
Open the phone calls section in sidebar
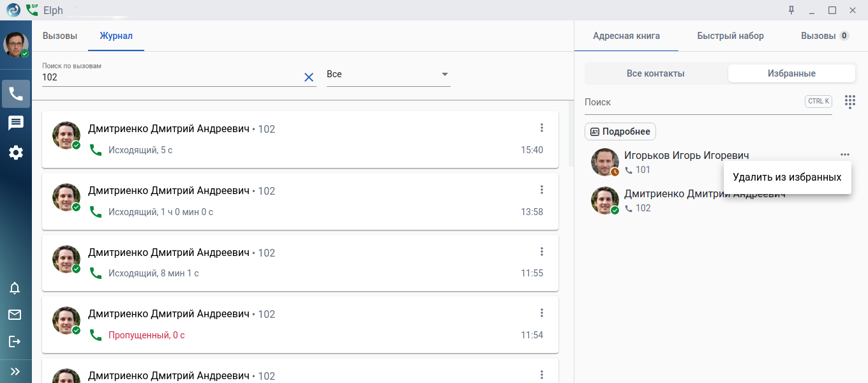point(16,94)
